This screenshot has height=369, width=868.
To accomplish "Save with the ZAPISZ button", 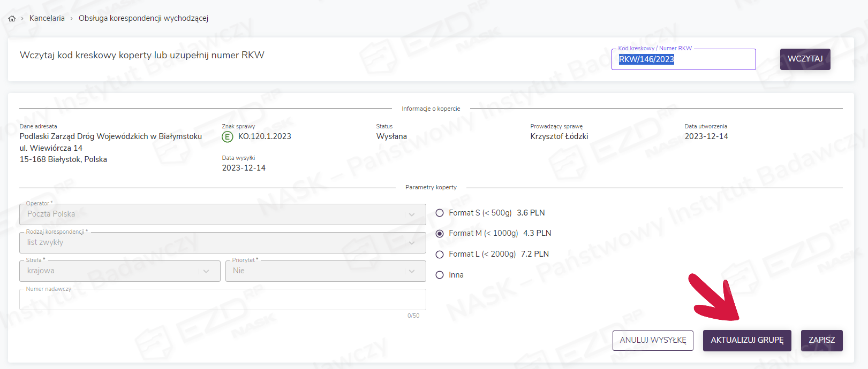I will coord(821,340).
